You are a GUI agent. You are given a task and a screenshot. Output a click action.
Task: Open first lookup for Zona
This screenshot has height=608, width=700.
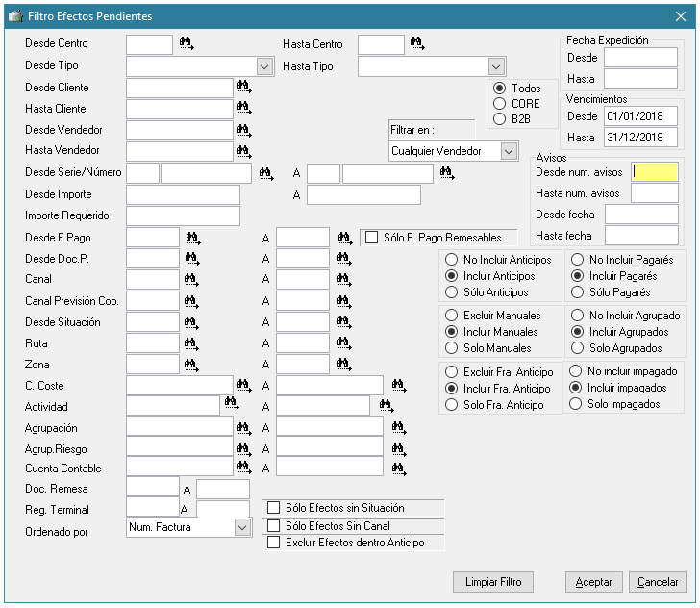point(191,365)
